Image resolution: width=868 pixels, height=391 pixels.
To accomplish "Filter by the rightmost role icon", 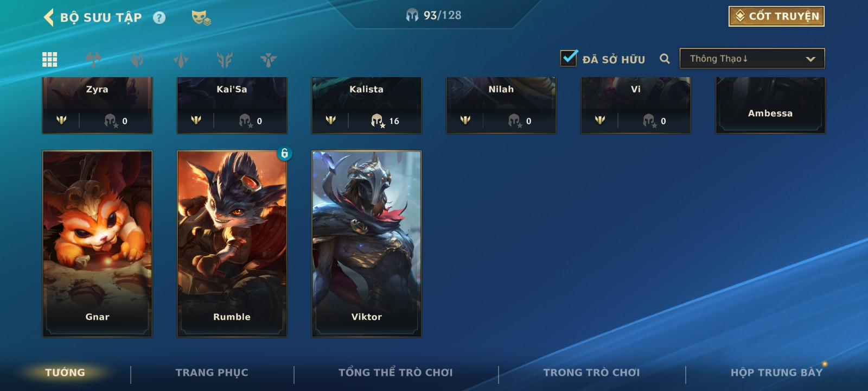I will point(268,60).
